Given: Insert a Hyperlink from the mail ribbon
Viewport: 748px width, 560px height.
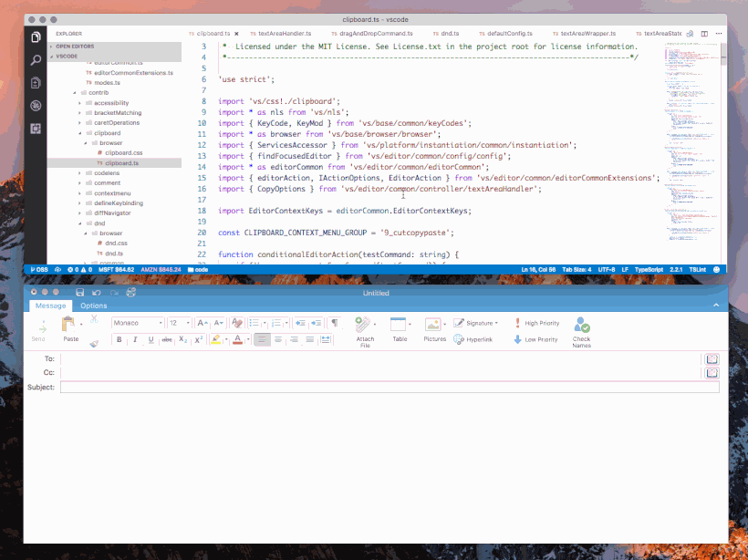Looking at the screenshot, I should (473, 339).
